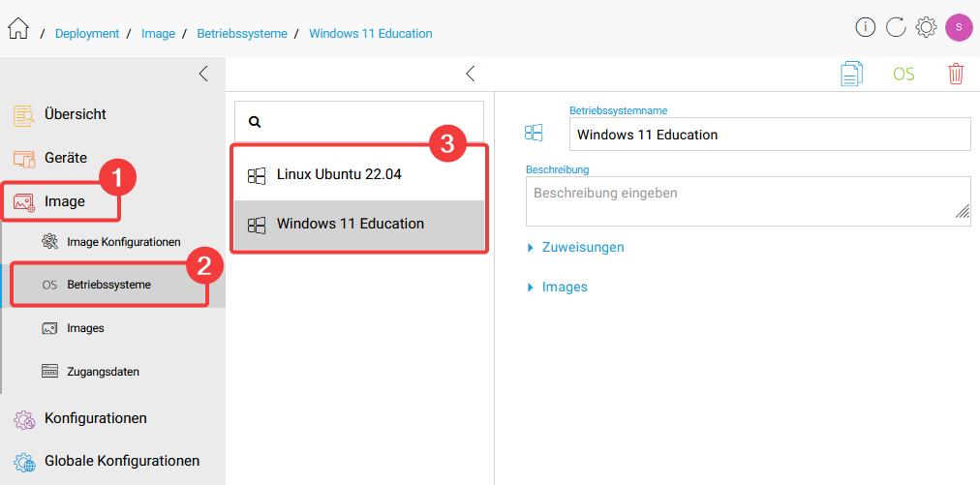The width and height of the screenshot is (980, 485).
Task: Collapse the left sidebar chevron
Action: tap(203, 74)
